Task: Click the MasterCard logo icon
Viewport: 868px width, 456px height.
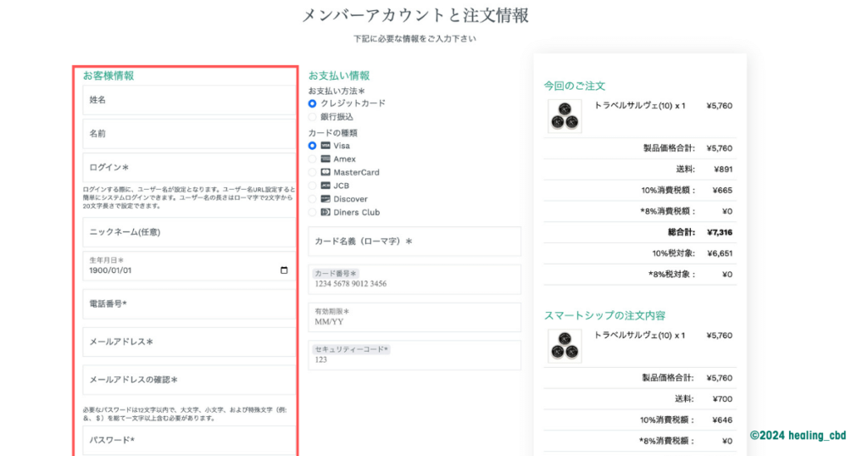Action: point(325,173)
